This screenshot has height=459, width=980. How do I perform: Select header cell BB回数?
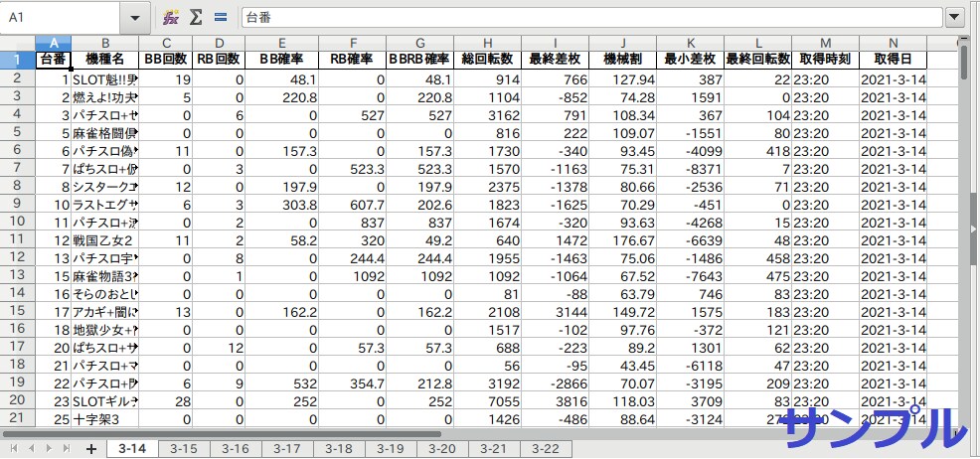166,60
